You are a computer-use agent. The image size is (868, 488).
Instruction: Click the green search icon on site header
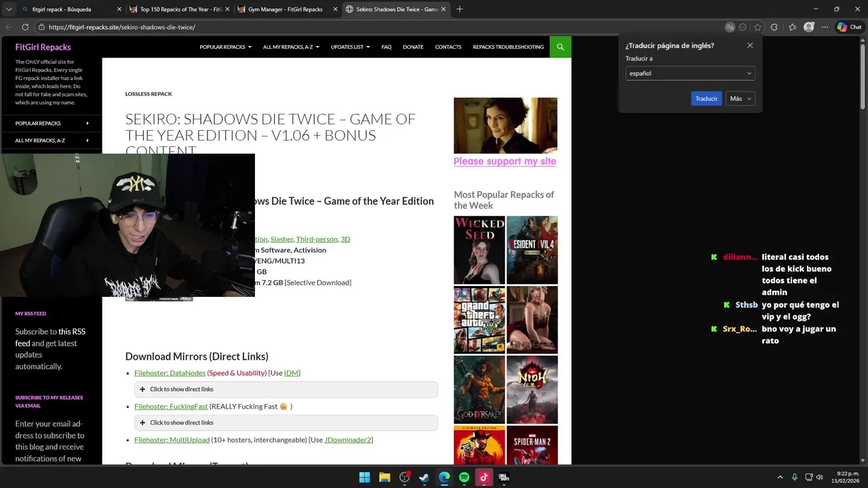point(560,47)
